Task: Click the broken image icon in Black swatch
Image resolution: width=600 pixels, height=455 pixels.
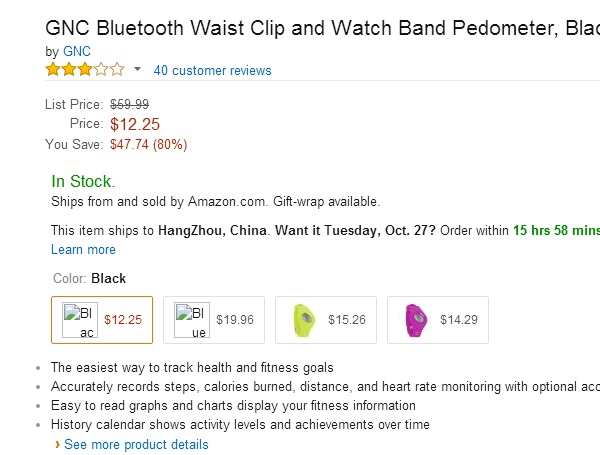Action: 79,320
